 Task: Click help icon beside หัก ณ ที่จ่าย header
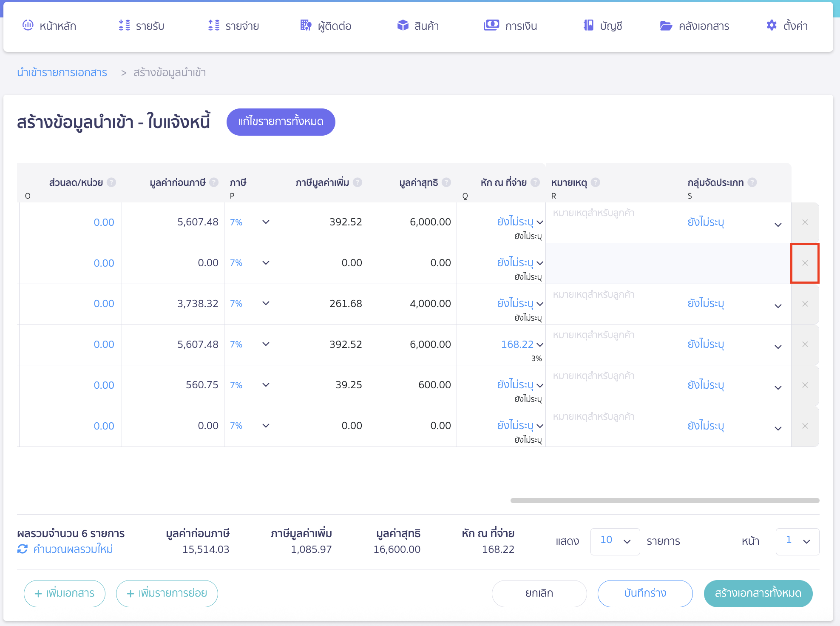coord(535,182)
